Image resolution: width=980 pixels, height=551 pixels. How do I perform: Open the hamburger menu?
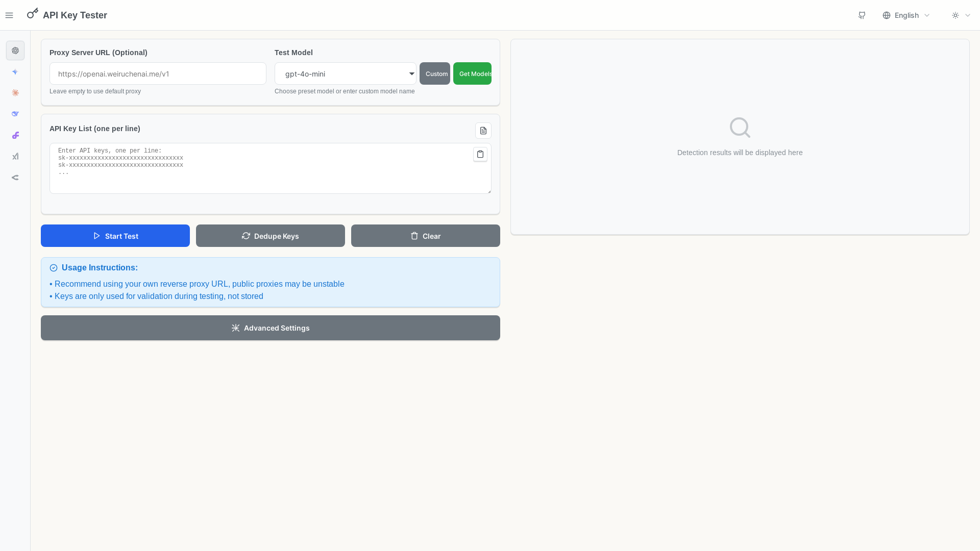[x=9, y=15]
